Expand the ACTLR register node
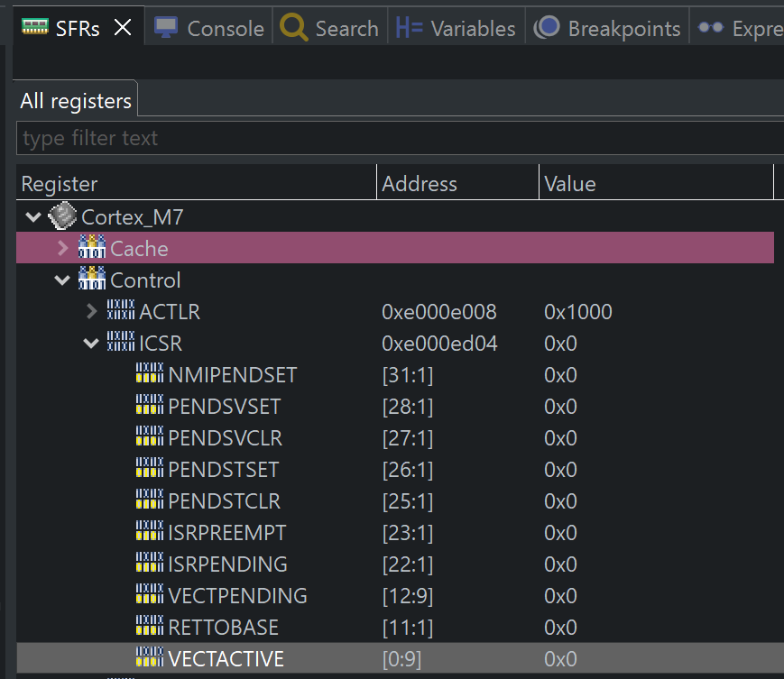Viewport: 784px width, 679px height. pyautogui.click(x=90, y=311)
